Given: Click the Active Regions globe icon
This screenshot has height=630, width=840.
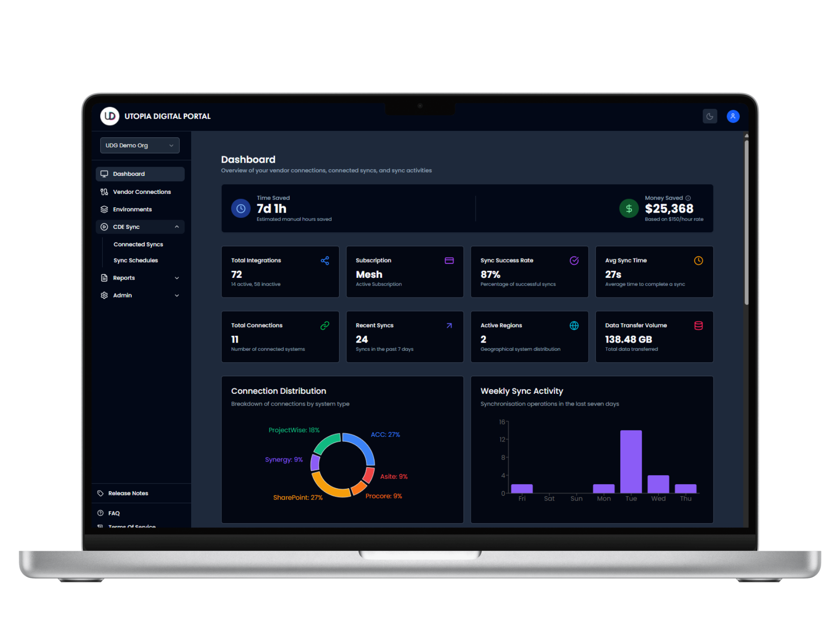Looking at the screenshot, I should (574, 325).
